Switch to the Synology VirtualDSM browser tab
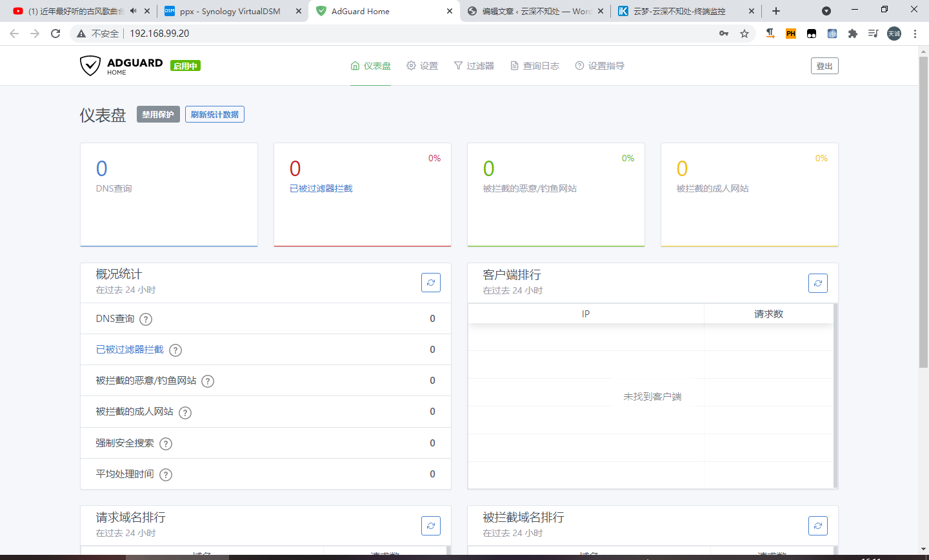The image size is (929, 560). click(x=230, y=11)
